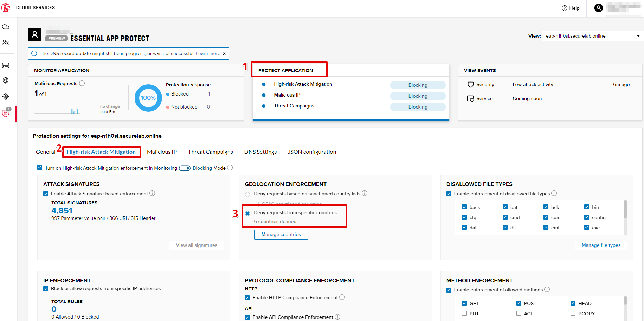Open the General settings tab

point(46,152)
